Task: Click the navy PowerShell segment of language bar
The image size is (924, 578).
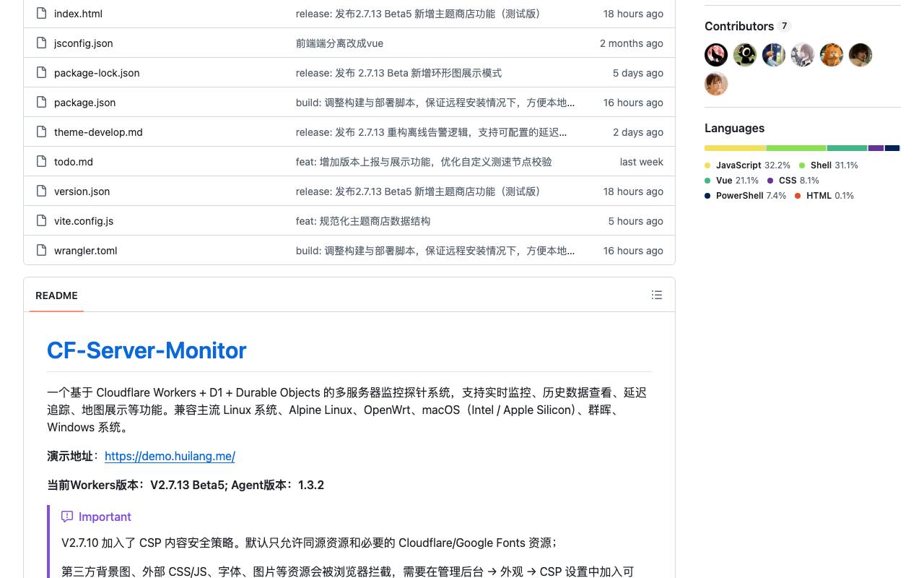Action: (x=892, y=148)
